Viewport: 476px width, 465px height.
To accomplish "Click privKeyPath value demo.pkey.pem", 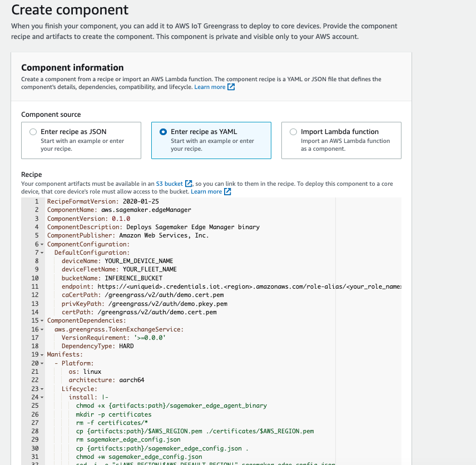I will (168, 304).
